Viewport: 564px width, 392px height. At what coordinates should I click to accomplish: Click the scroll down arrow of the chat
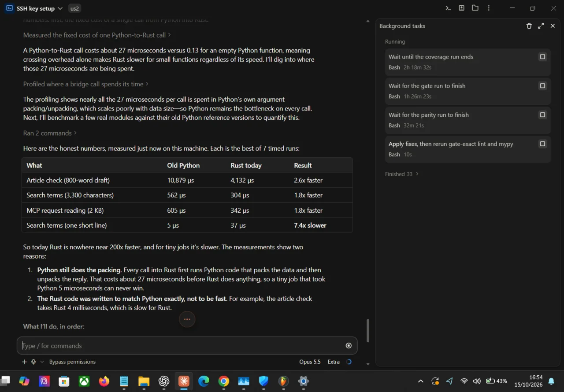point(368,364)
